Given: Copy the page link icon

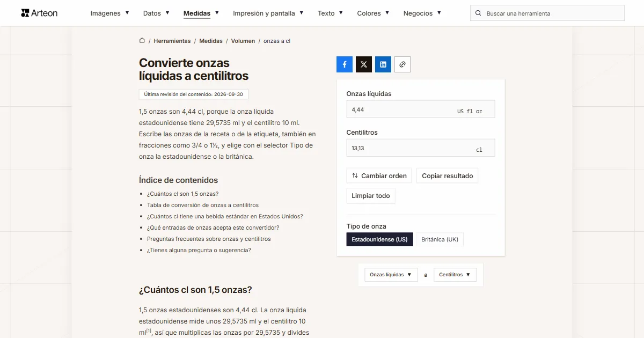Looking at the screenshot, I should [x=402, y=64].
